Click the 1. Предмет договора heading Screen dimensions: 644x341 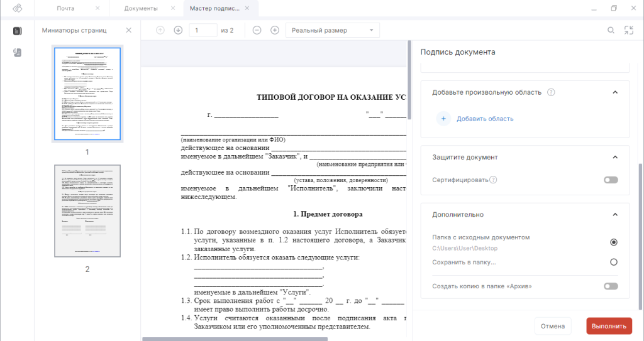pyautogui.click(x=328, y=214)
